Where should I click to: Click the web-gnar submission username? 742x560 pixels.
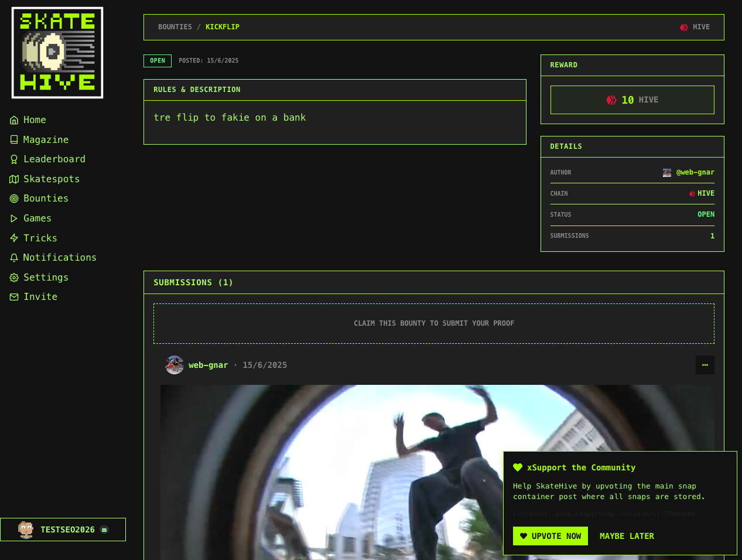click(x=208, y=365)
